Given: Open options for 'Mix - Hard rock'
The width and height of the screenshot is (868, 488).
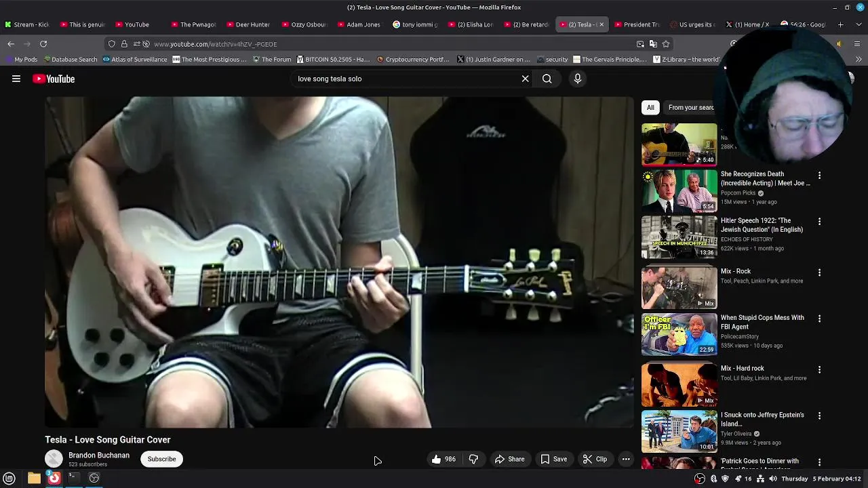Looking at the screenshot, I should click(x=819, y=370).
